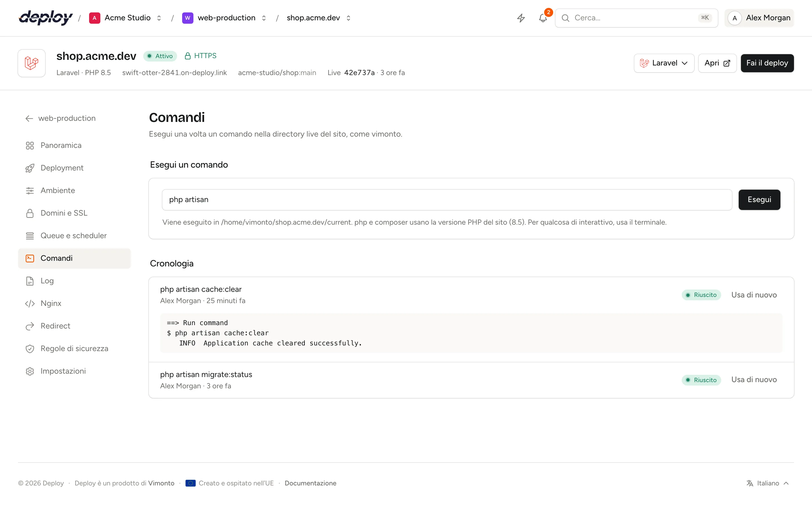
Task: Click the 42e737a commit hash
Action: 359,73
